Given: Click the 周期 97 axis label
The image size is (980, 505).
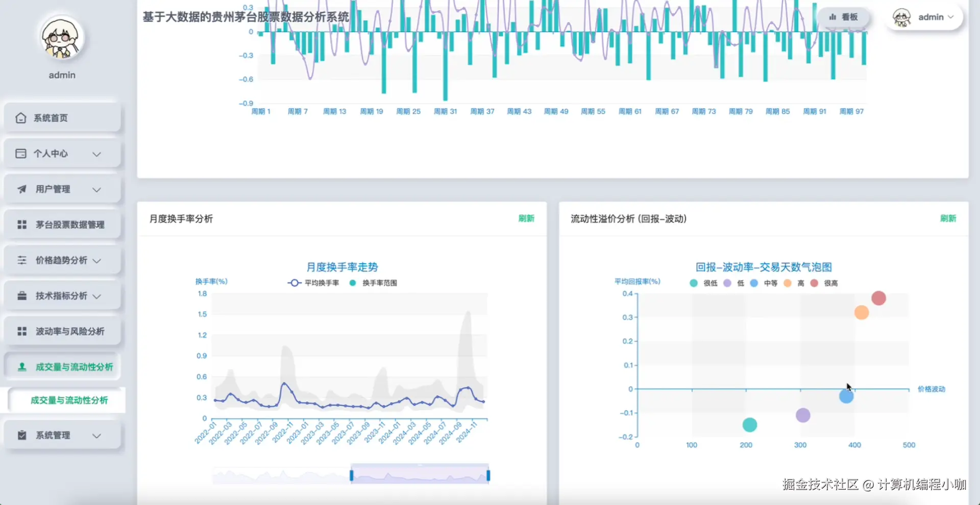Looking at the screenshot, I should click(x=851, y=111).
